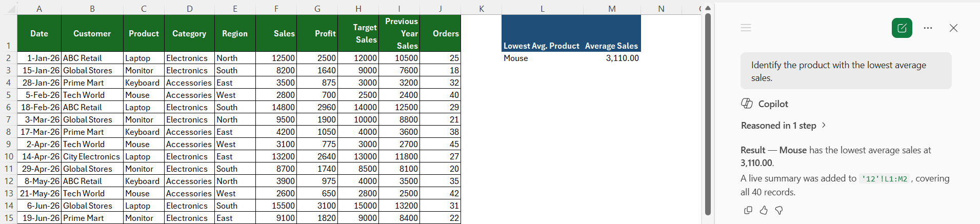Select previous year sales value 13200
Image resolution: width=980 pixels, height=224 pixels.
pos(399,206)
